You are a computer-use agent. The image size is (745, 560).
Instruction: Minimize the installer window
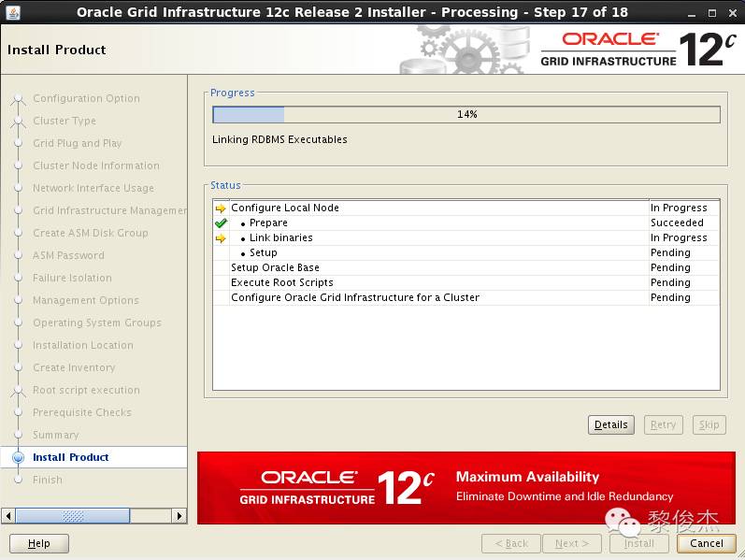tap(692, 13)
